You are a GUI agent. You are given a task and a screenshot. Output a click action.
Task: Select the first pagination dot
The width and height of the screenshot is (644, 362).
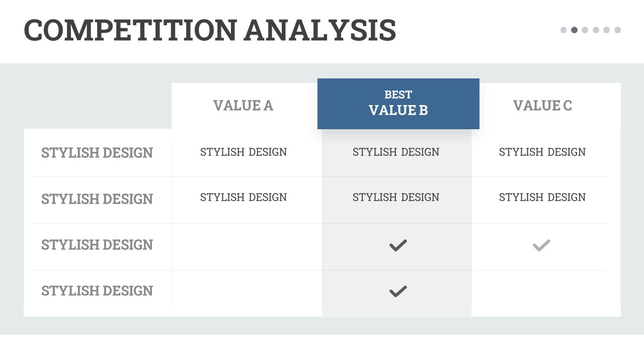click(563, 30)
